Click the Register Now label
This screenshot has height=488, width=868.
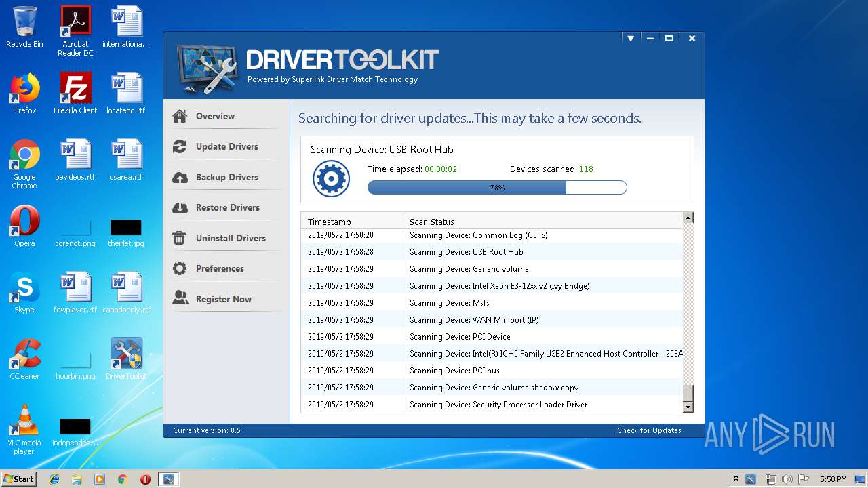(224, 299)
